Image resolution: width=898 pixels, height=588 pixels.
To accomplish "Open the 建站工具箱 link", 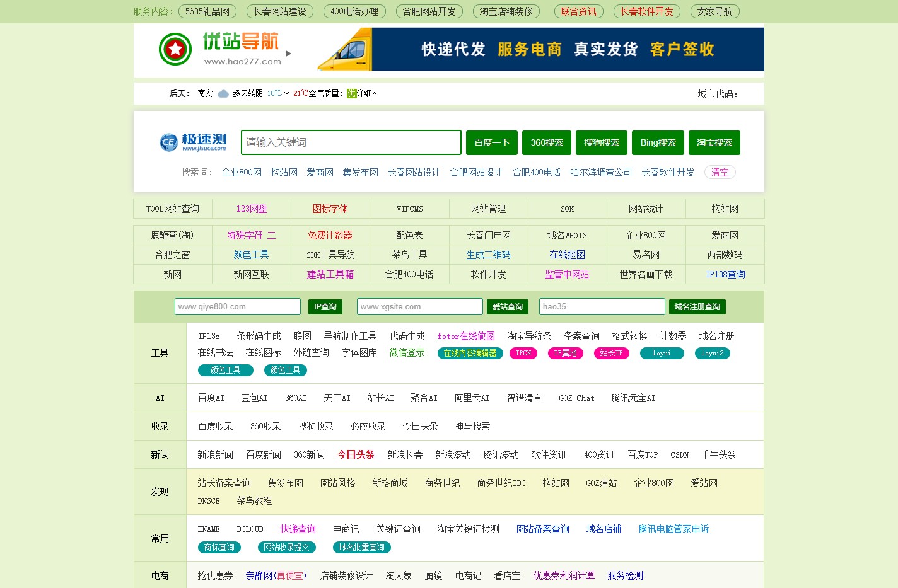I will 330,274.
